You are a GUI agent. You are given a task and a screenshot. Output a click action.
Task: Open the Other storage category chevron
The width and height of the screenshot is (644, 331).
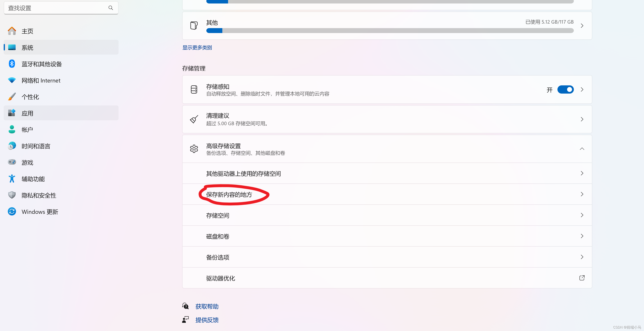coord(582,25)
